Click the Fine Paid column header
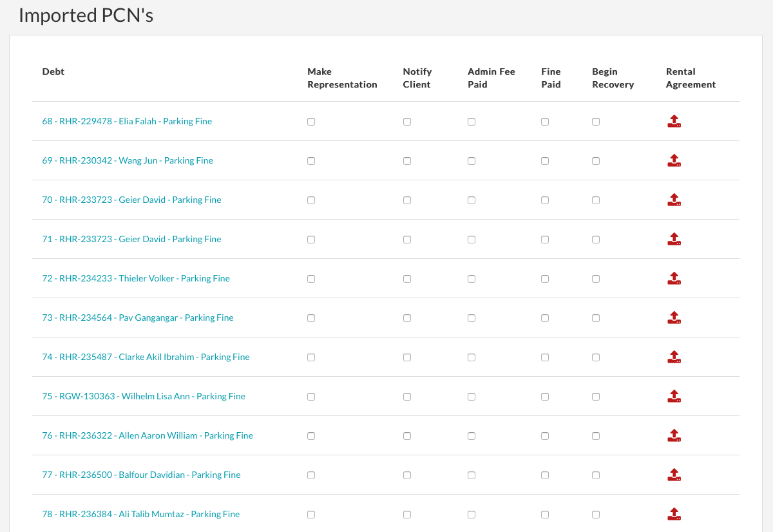Viewport: 773px width, 532px height. pos(551,78)
